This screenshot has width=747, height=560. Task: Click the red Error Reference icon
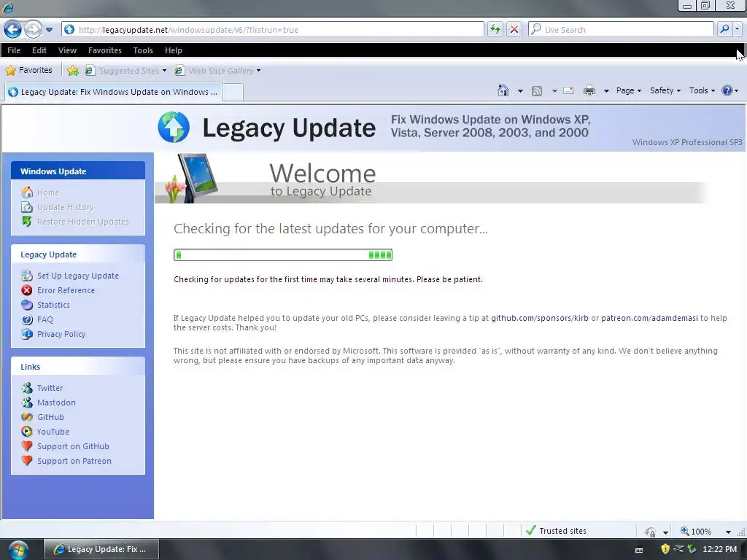(x=27, y=290)
